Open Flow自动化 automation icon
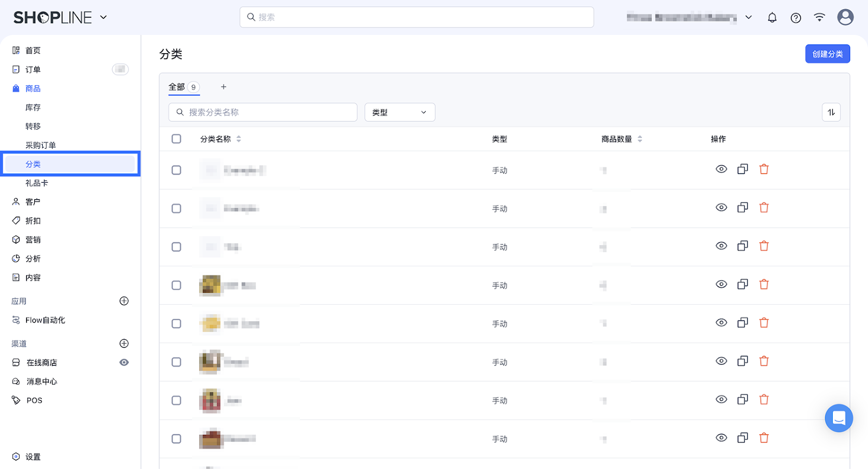Viewport: 868px width, 469px height. click(16, 320)
